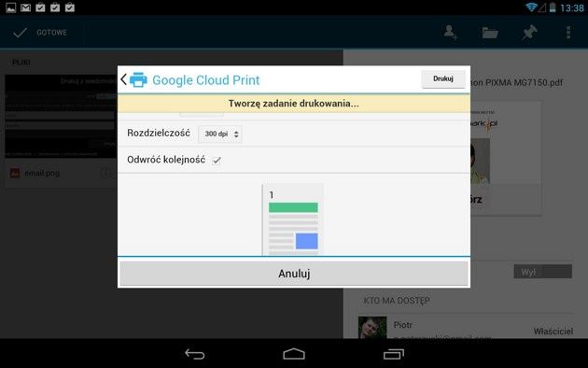
Task: Open the recent apps navigation button
Action: 393,354
